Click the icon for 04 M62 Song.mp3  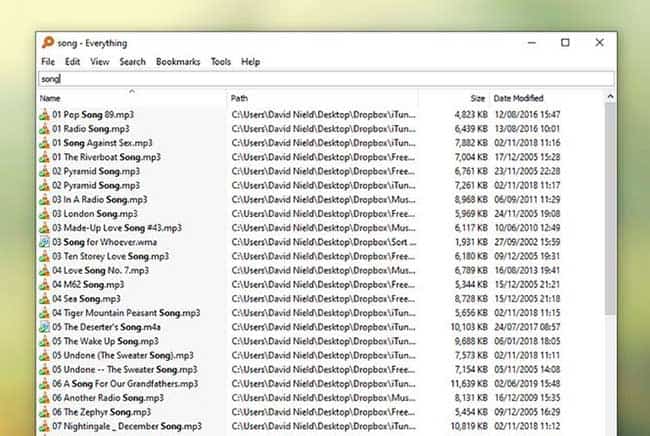coord(44,284)
